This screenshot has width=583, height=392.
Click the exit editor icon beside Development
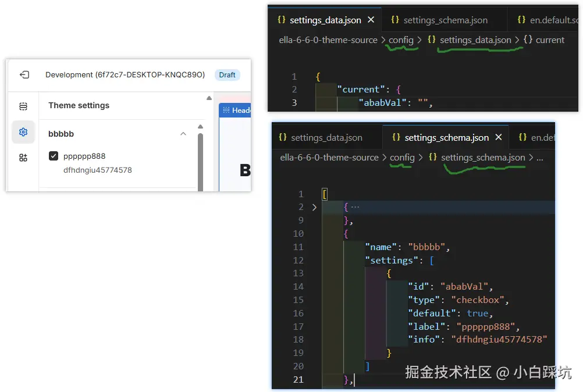pyautogui.click(x=24, y=74)
